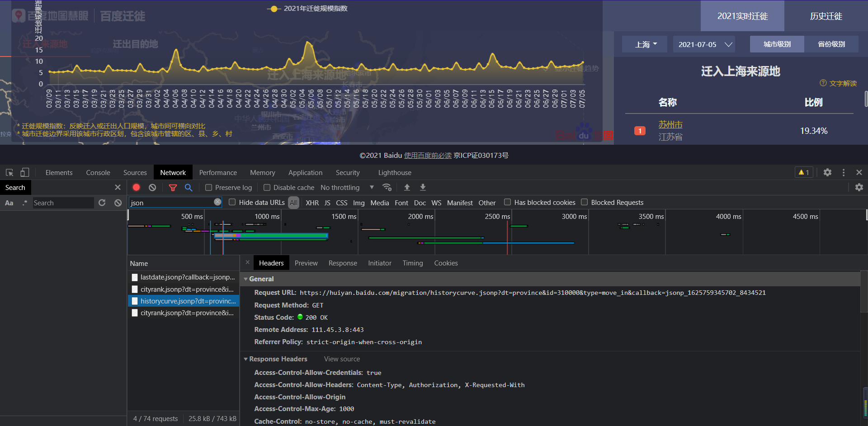The width and height of the screenshot is (868, 426).
Task: Refresh the search results
Action: tap(102, 203)
